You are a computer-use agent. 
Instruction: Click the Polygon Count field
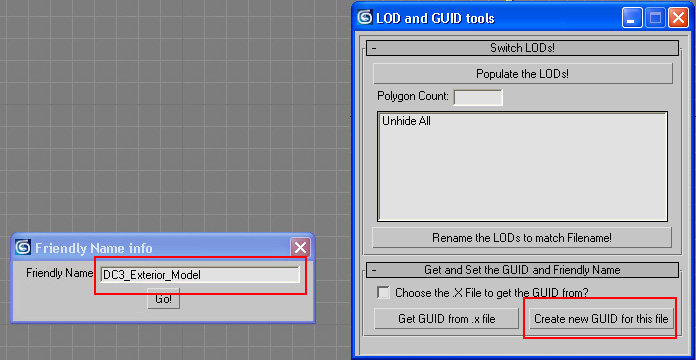(478, 97)
